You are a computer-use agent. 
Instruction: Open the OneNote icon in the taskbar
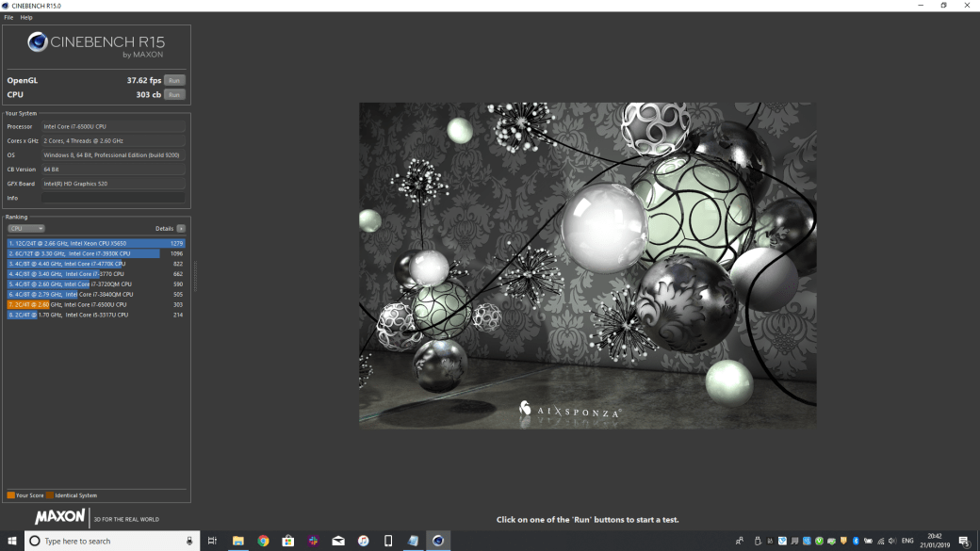pyautogui.click(x=412, y=541)
